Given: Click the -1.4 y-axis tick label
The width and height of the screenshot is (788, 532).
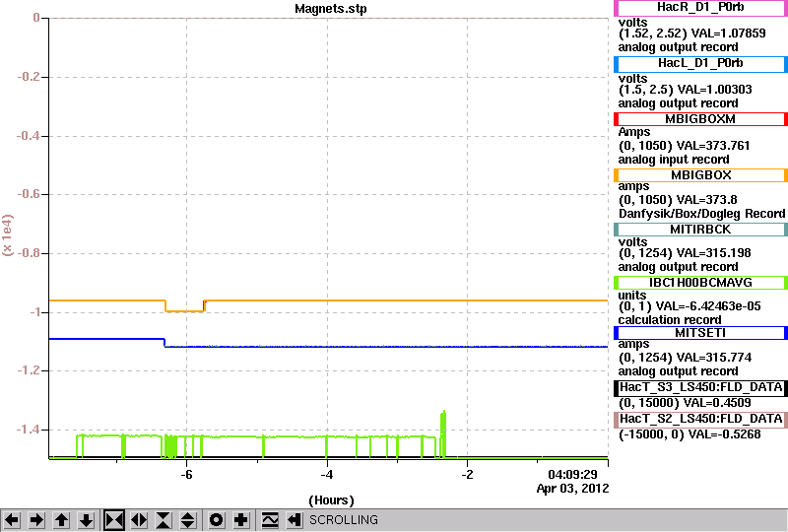Looking at the screenshot, I should pos(28,430).
